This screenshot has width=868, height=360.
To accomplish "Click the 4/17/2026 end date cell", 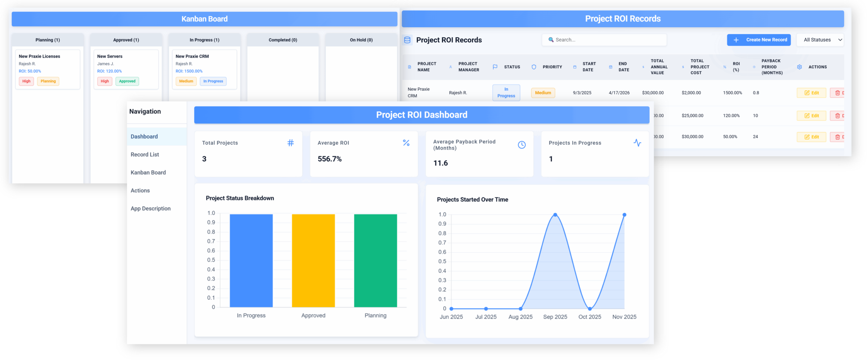I will tap(619, 93).
